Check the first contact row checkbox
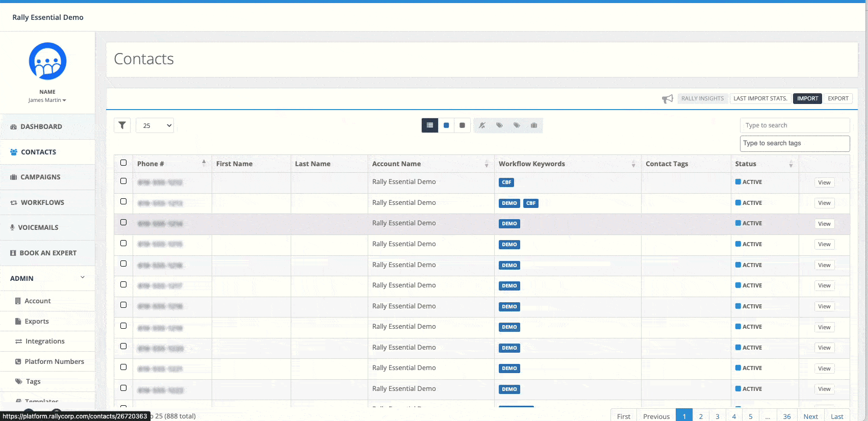Viewport: 868px width, 421px height. (123, 181)
